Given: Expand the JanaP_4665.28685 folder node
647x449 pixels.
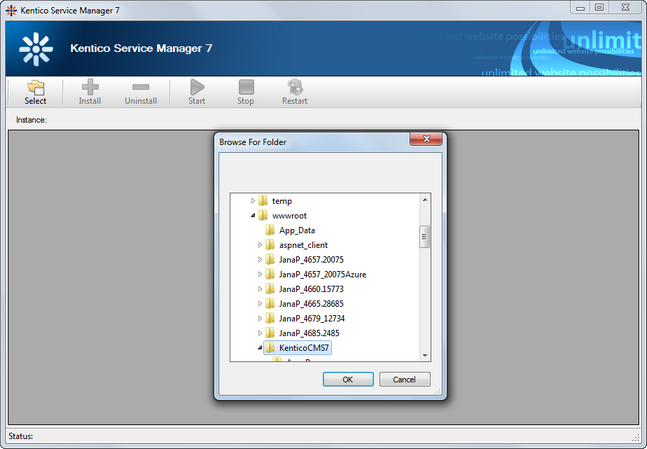Looking at the screenshot, I should point(260,303).
